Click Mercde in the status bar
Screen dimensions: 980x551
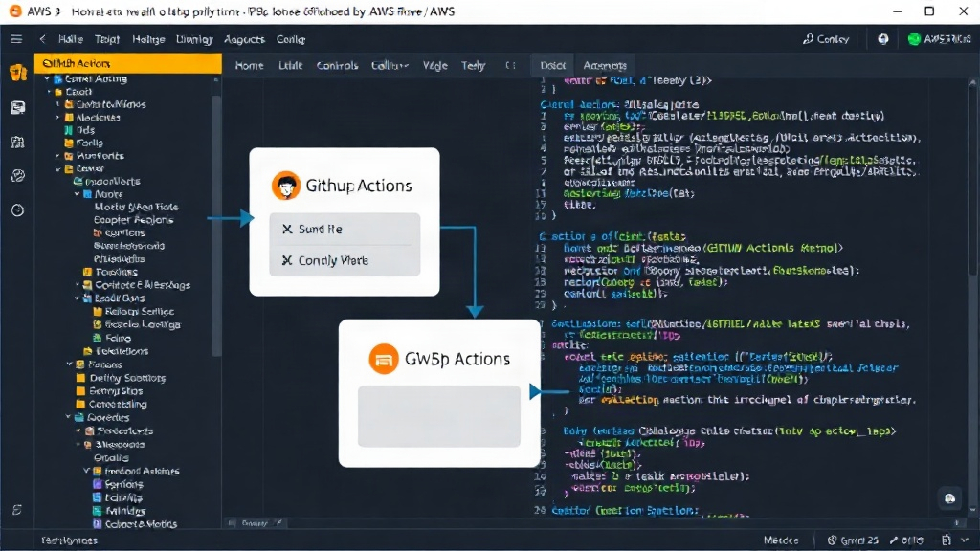tap(781, 540)
